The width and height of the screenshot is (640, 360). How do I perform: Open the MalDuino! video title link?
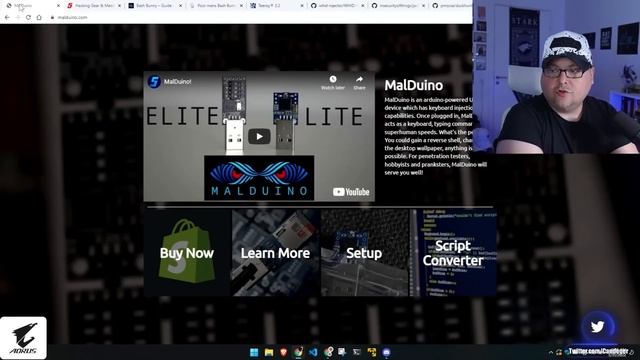pyautogui.click(x=178, y=82)
